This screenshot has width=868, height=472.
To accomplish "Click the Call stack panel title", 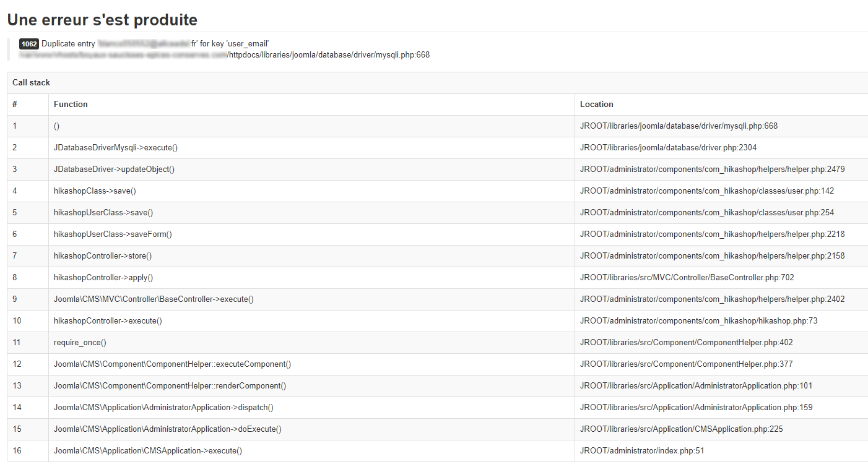I will pos(31,83).
